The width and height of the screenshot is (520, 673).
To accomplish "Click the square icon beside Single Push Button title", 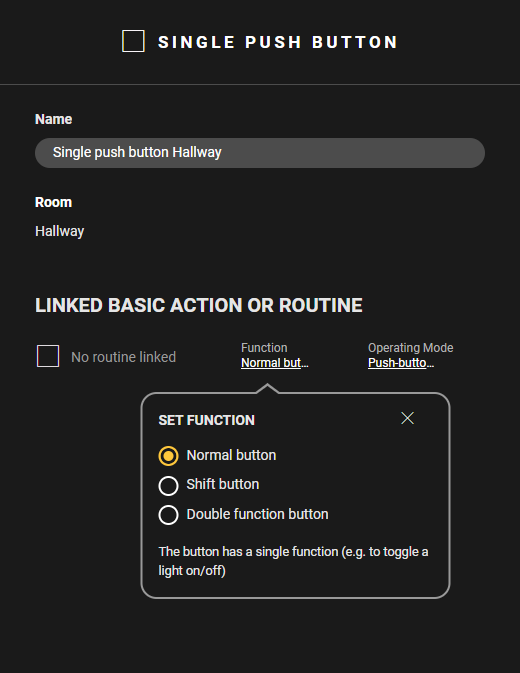I will [x=133, y=41].
